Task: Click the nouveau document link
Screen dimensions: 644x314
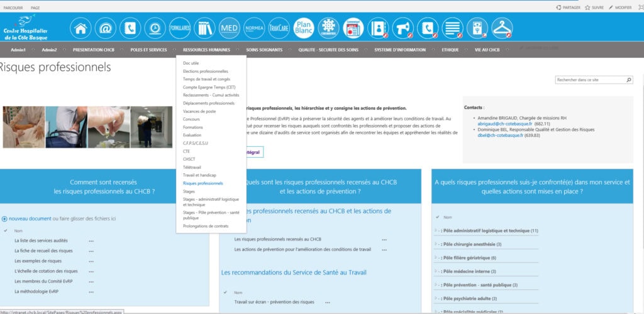Action: coord(30,219)
